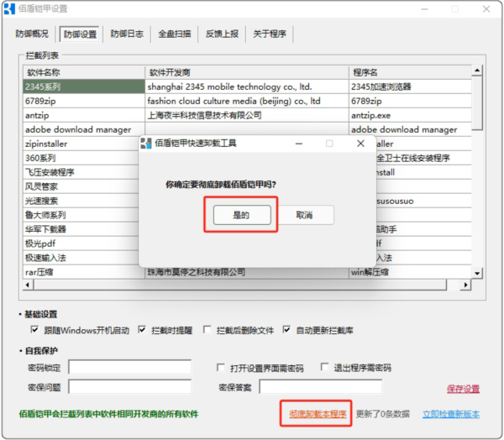Viewport: 504px width, 440px height.
Task: Confirm uninstall with the 是的 button
Action: click(x=241, y=215)
